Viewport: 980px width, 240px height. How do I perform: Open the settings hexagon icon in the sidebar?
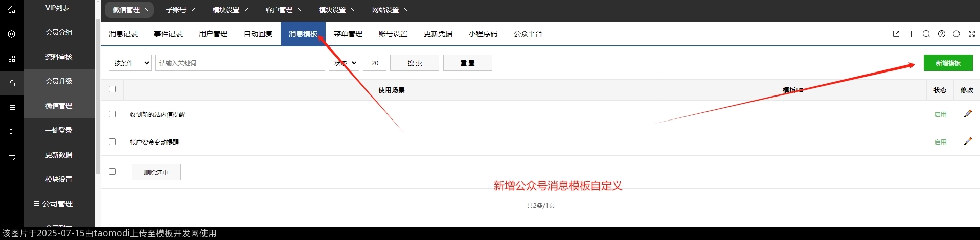[12, 34]
